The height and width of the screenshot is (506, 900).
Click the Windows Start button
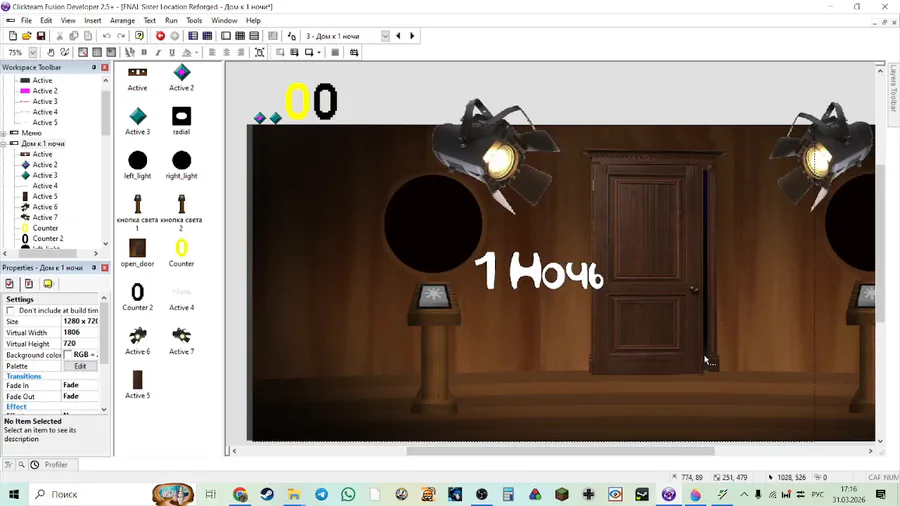pos(14,494)
